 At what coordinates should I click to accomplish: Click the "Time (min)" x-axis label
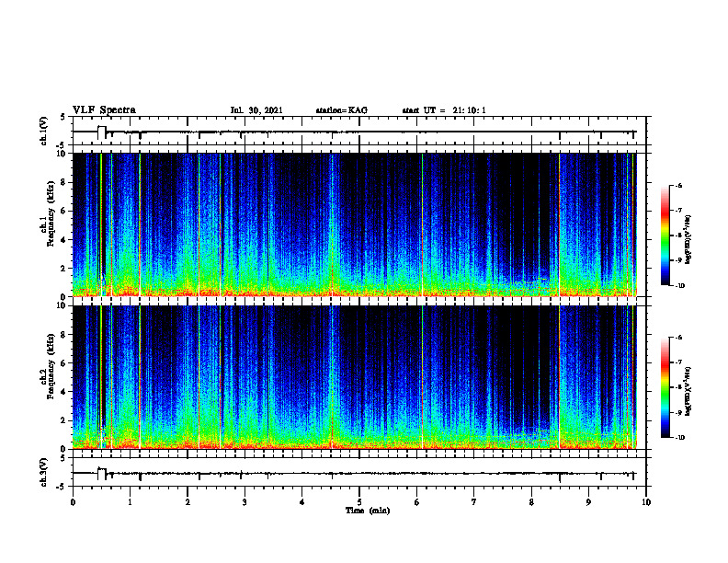point(368,511)
